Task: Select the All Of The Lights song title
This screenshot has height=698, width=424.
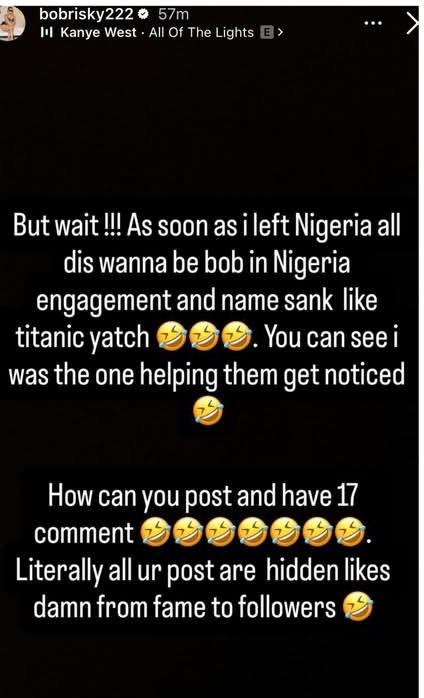Action: click(202, 32)
